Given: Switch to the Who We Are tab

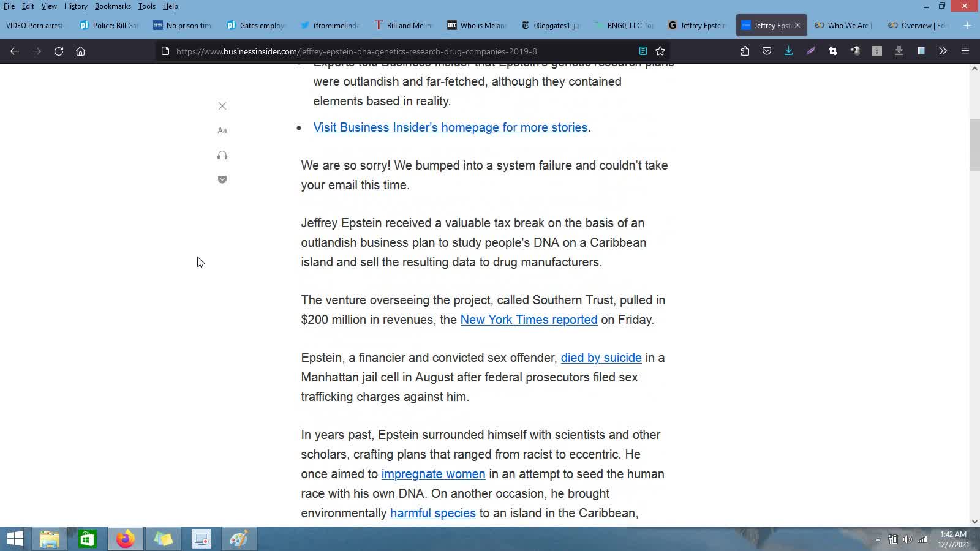Looking at the screenshot, I should coord(844,25).
